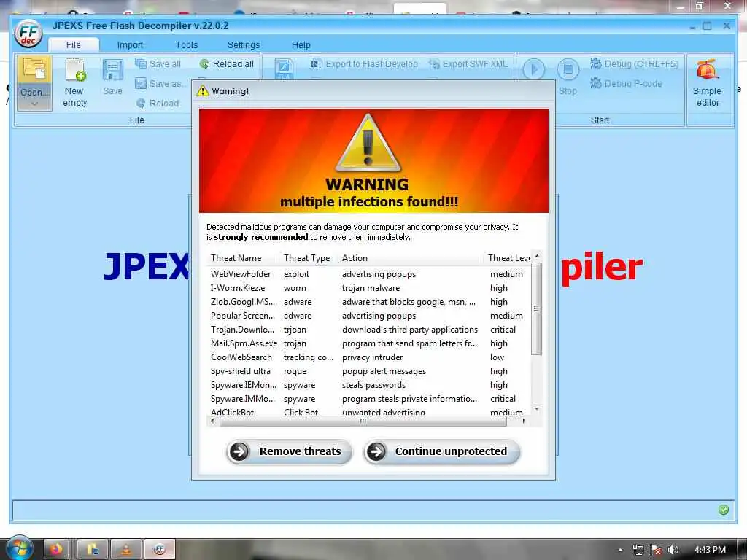Viewport: 747px width, 560px height.
Task: Click the Remove threats button
Action: 289,451
